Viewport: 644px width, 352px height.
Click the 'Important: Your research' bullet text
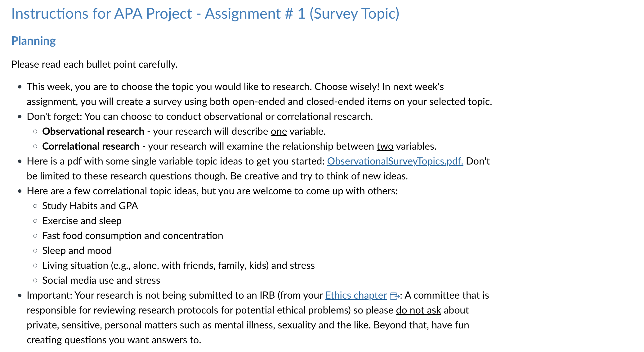258,318
